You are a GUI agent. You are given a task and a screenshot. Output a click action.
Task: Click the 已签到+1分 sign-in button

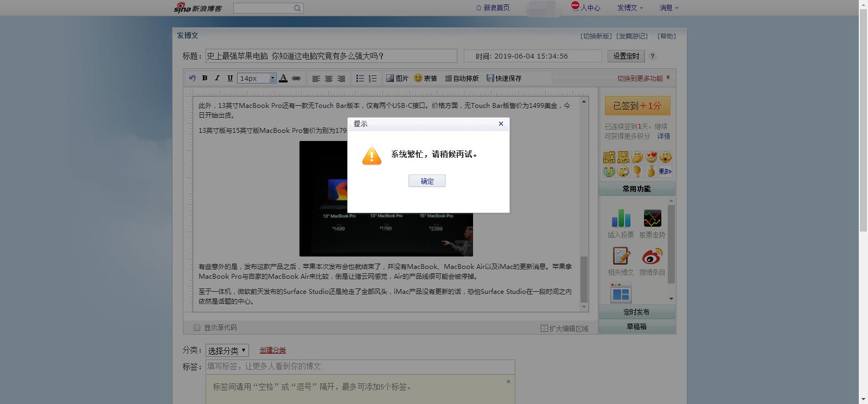click(x=637, y=106)
